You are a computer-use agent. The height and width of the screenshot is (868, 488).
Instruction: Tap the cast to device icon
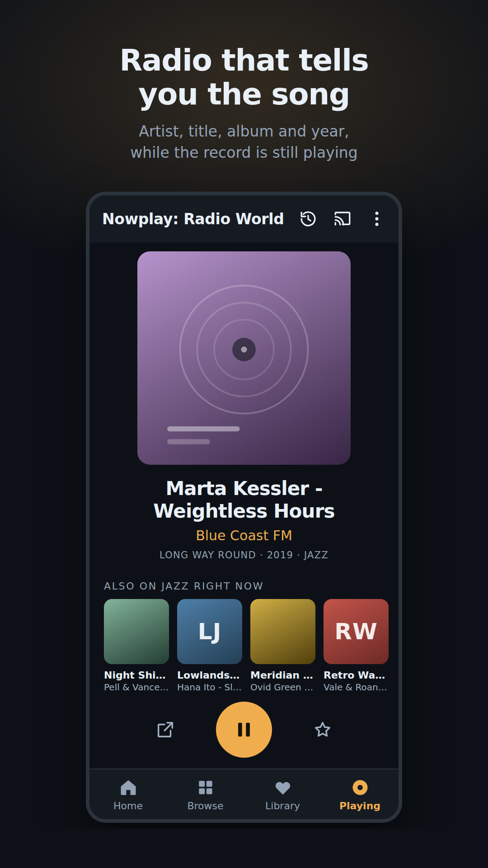tap(343, 219)
